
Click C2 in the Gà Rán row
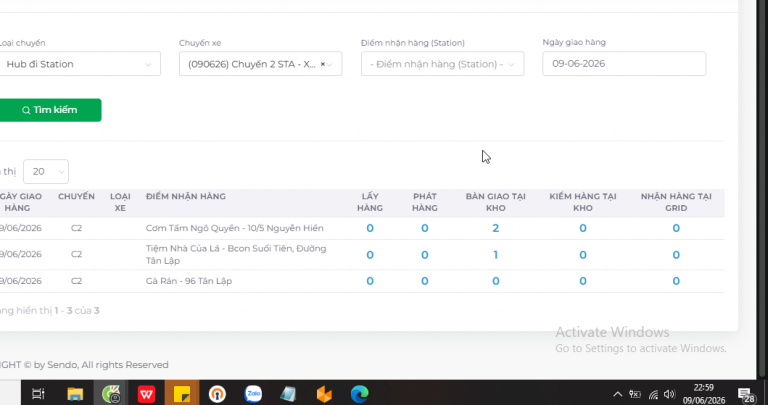click(76, 281)
